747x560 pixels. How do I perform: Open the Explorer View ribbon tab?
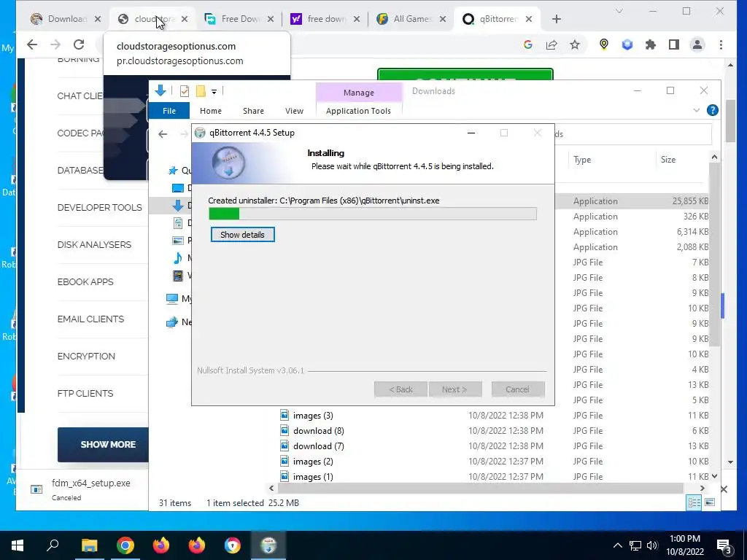pos(295,111)
